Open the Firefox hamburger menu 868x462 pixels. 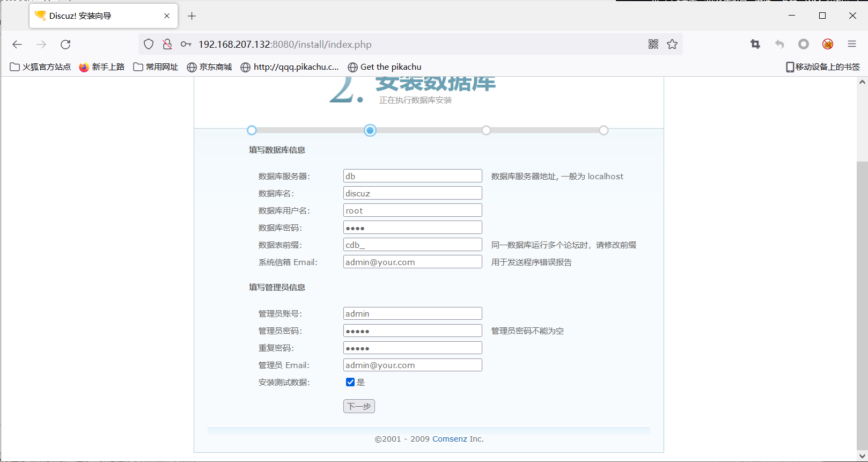(851, 45)
